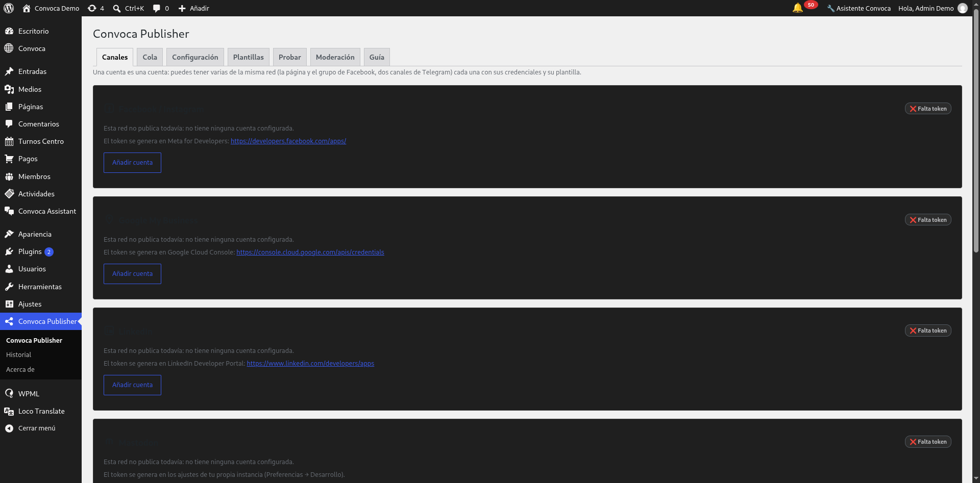
Task: Add account in the Google card
Action: coord(132,274)
